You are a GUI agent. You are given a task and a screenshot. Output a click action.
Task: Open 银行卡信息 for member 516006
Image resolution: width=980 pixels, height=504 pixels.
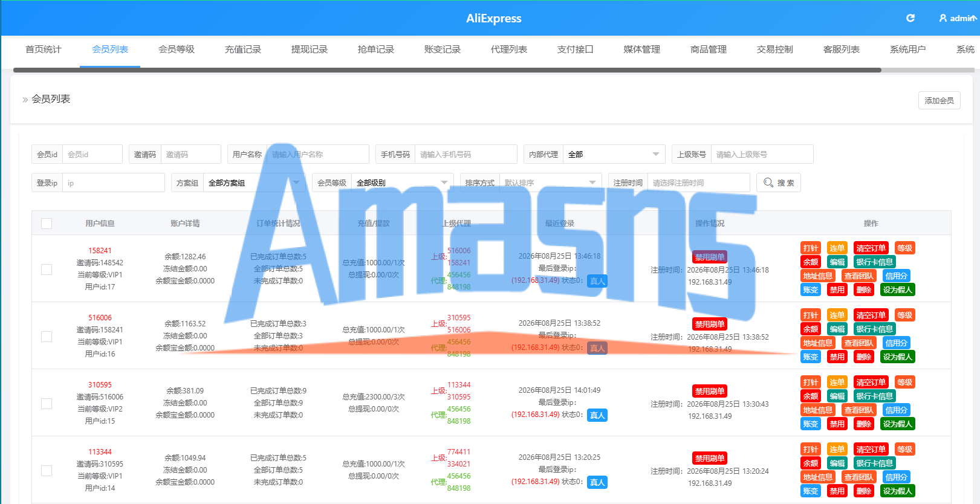tap(874, 329)
